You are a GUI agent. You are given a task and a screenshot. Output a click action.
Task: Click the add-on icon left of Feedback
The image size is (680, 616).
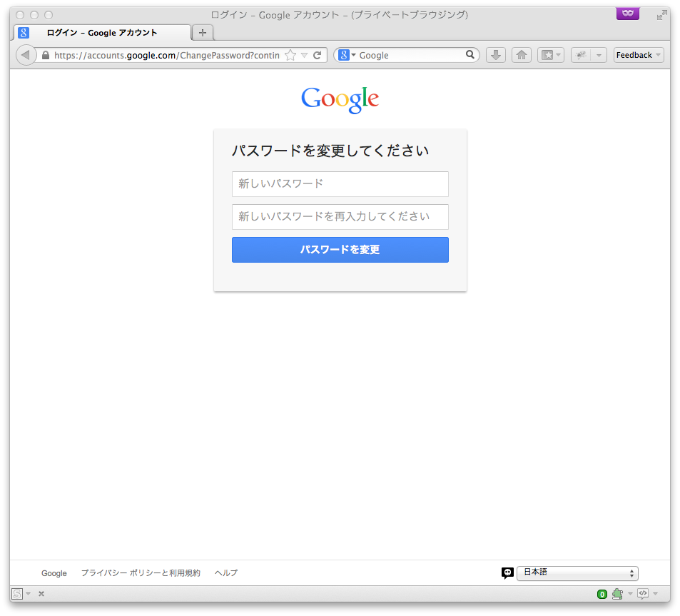coord(581,55)
